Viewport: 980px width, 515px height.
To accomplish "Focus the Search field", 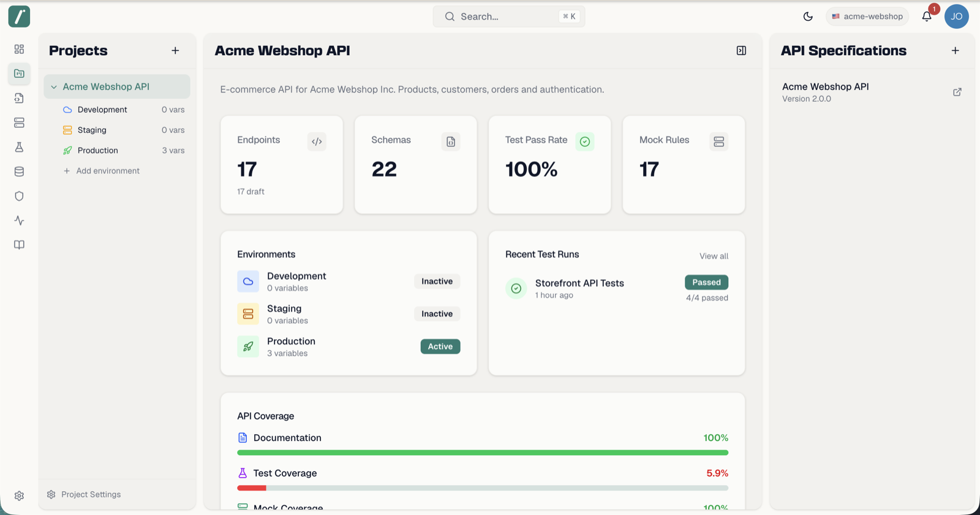I will [509, 17].
